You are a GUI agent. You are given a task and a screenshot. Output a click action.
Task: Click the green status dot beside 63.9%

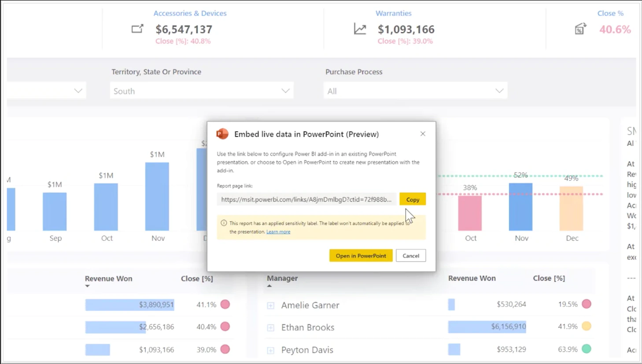587,349
